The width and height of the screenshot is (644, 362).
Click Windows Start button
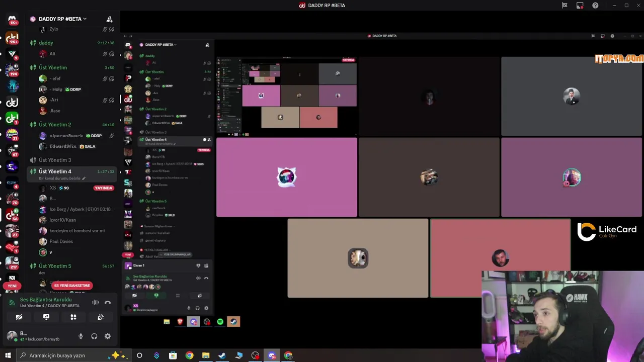[8, 355]
